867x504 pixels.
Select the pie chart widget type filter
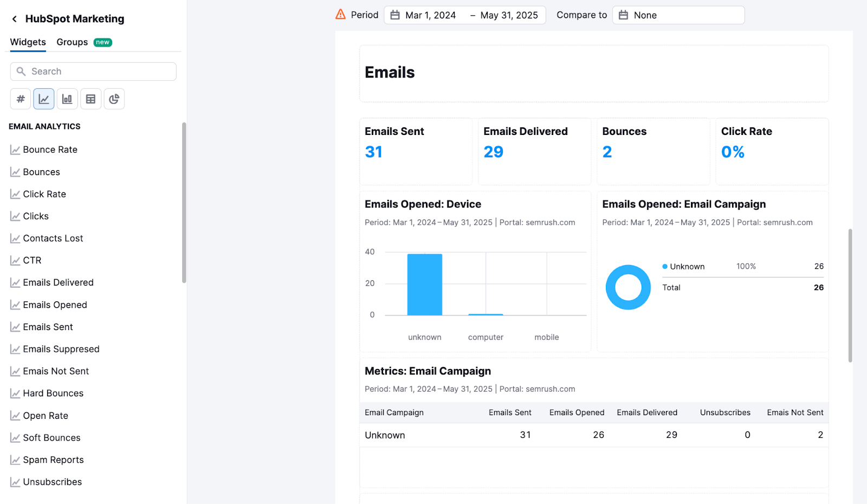[x=114, y=99]
